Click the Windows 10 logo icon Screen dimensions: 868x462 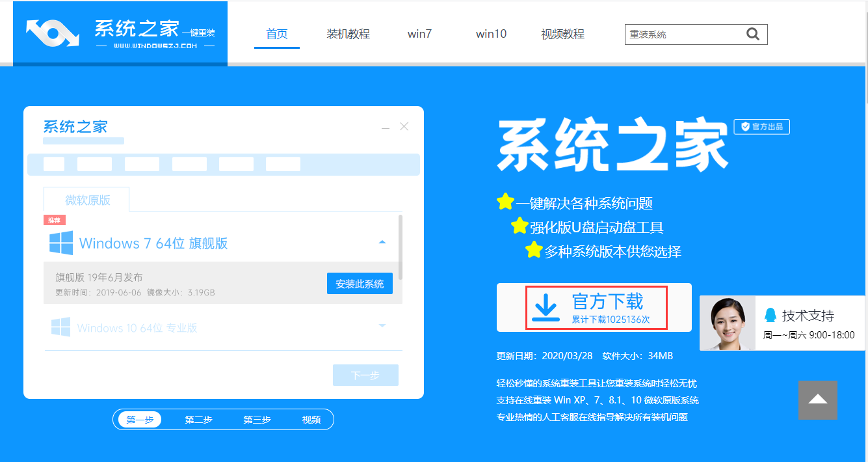(x=60, y=327)
